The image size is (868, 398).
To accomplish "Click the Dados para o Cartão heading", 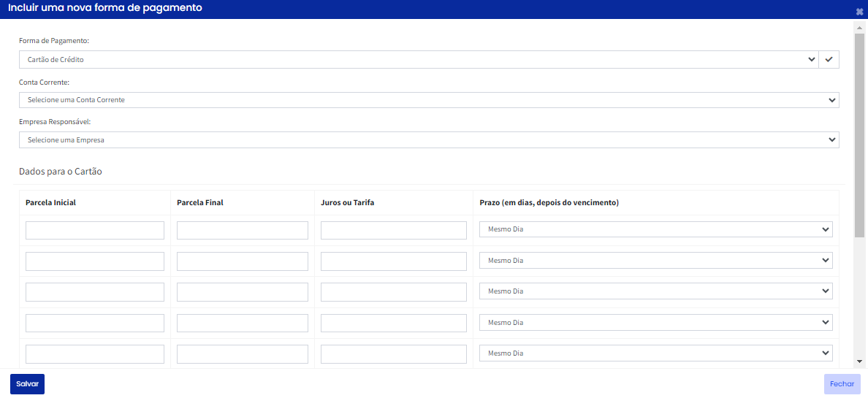I will coord(61,172).
